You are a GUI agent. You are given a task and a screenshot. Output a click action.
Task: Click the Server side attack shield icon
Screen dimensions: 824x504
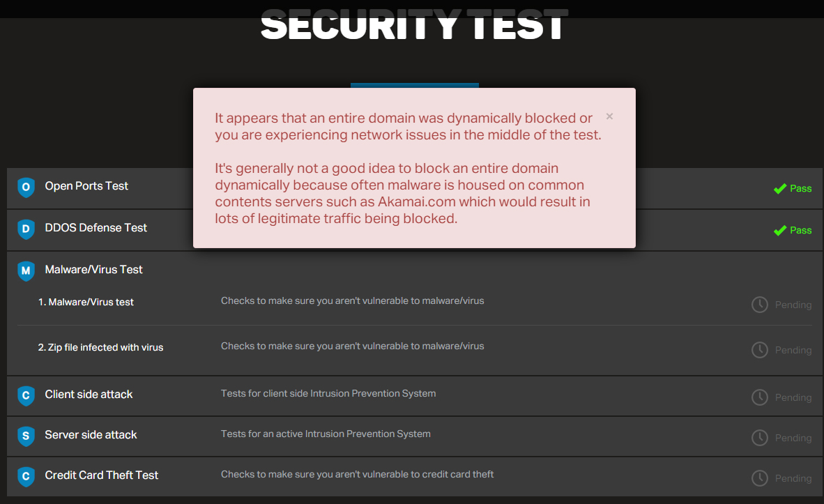pyautogui.click(x=26, y=436)
